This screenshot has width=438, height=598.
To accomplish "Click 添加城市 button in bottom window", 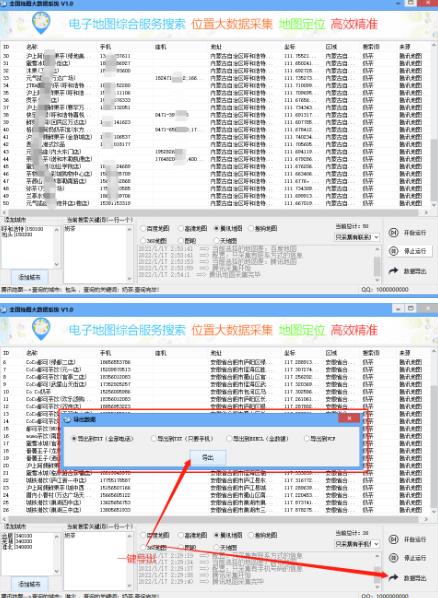I will click(29, 584).
